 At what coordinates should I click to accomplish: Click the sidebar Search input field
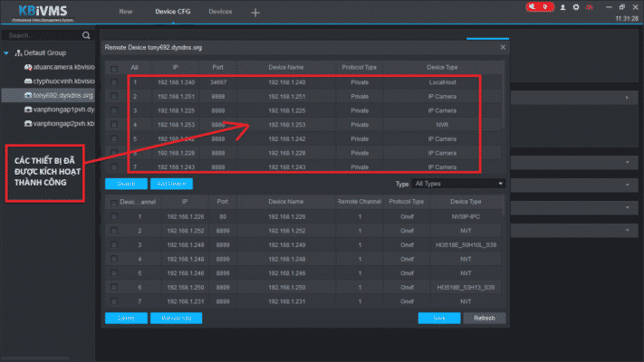[43, 35]
